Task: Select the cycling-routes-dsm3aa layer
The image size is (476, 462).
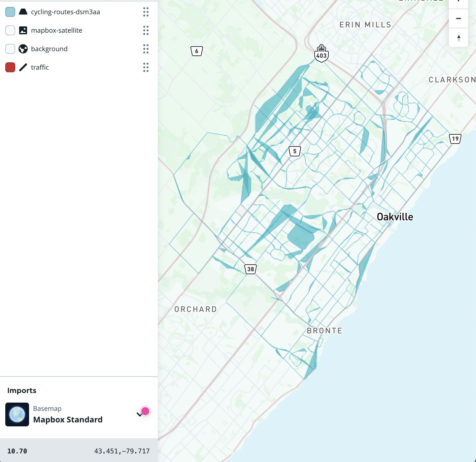Action: 65,12
